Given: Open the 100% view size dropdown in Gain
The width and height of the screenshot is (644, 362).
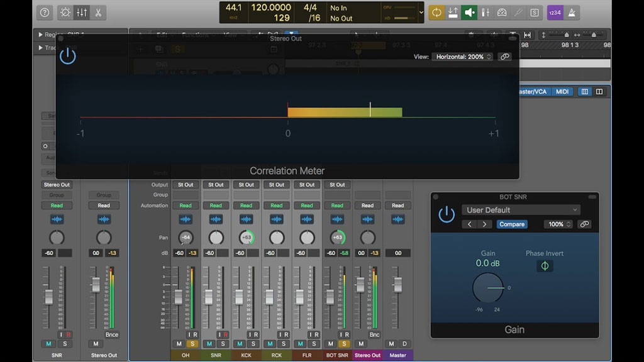Looking at the screenshot, I should 558,224.
